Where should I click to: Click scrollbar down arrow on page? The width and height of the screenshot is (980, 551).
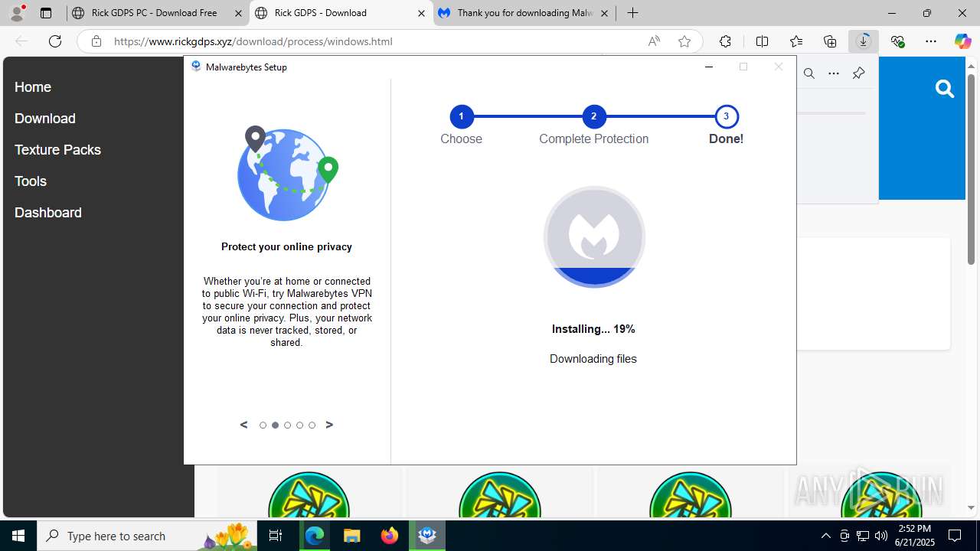971,507
